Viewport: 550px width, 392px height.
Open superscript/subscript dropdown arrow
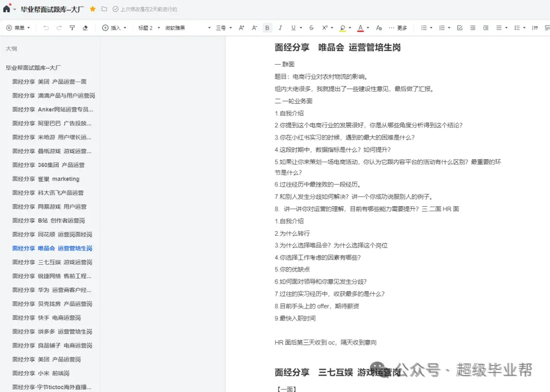point(332,27)
